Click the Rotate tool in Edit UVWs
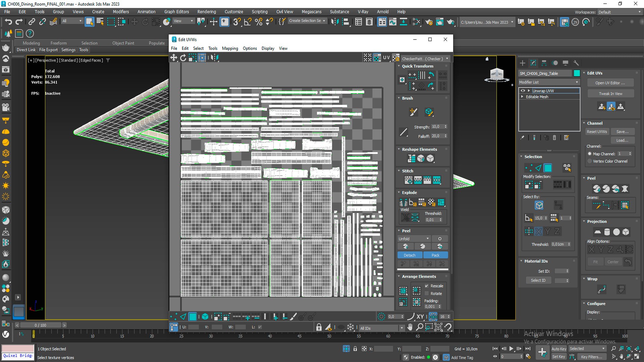644x362 pixels. [183, 58]
